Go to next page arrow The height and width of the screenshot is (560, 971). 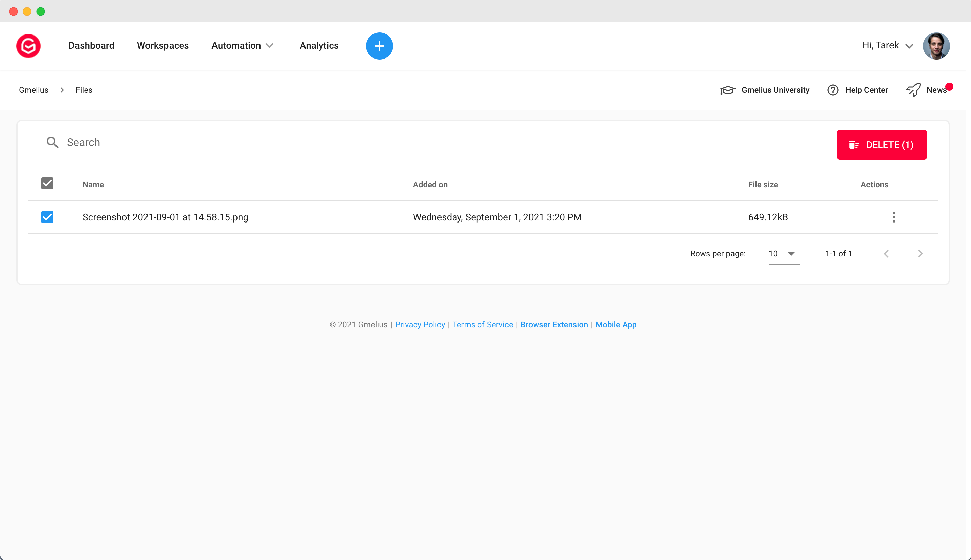point(920,254)
